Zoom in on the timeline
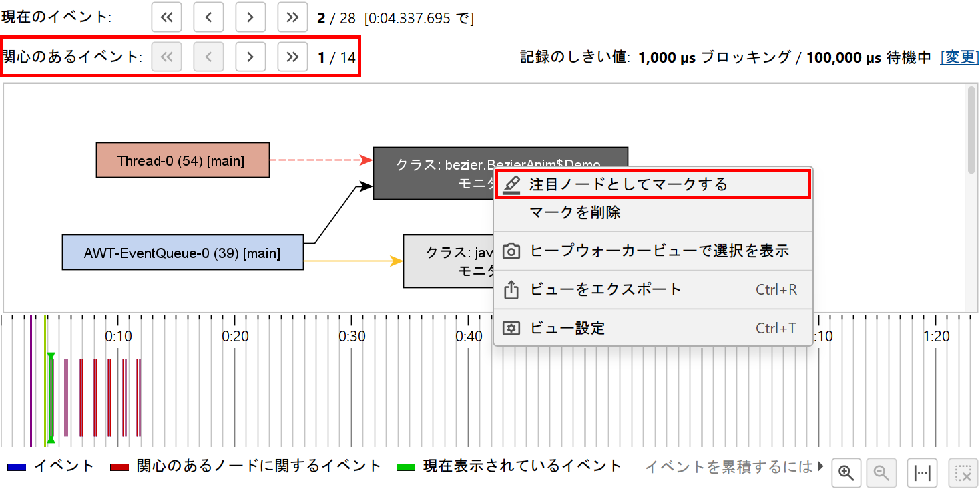 [x=846, y=473]
